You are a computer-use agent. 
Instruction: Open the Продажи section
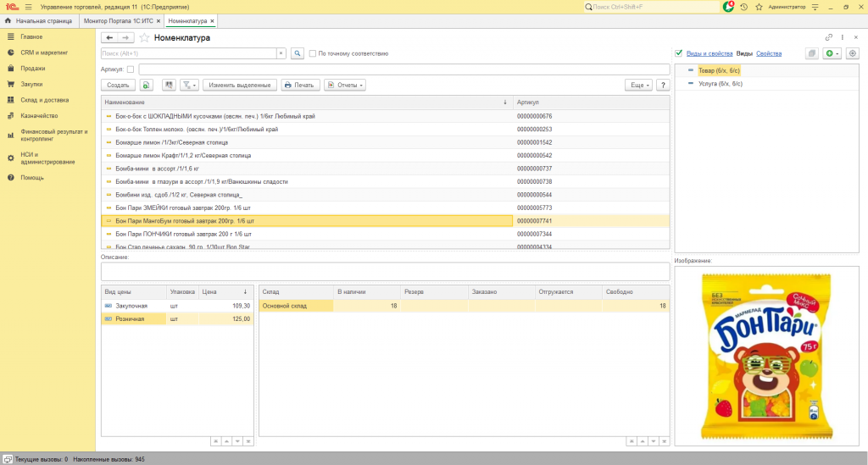coord(33,69)
